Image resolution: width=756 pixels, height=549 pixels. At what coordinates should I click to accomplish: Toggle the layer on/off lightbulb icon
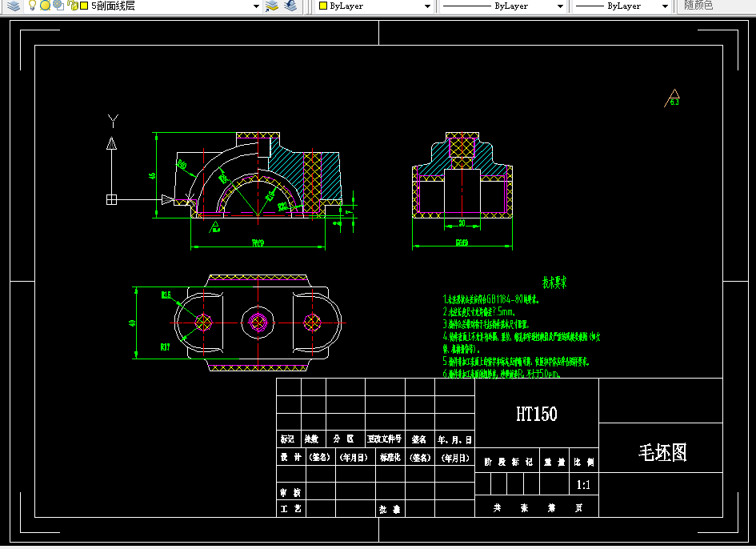click(32, 6)
